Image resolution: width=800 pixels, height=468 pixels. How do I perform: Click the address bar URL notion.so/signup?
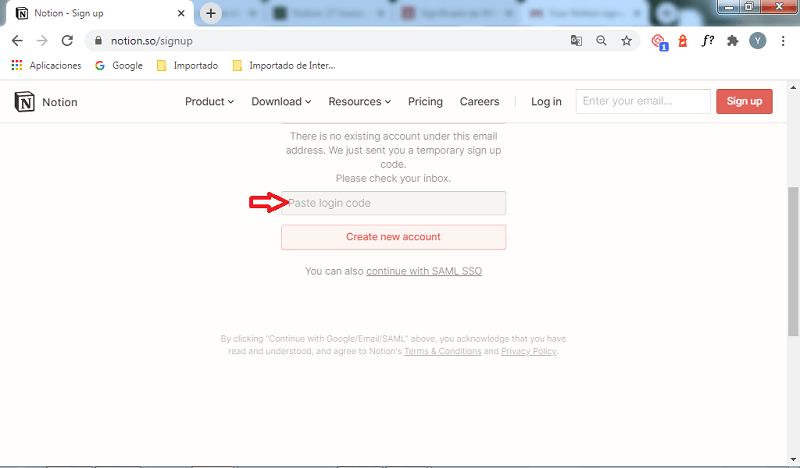pyautogui.click(x=152, y=41)
